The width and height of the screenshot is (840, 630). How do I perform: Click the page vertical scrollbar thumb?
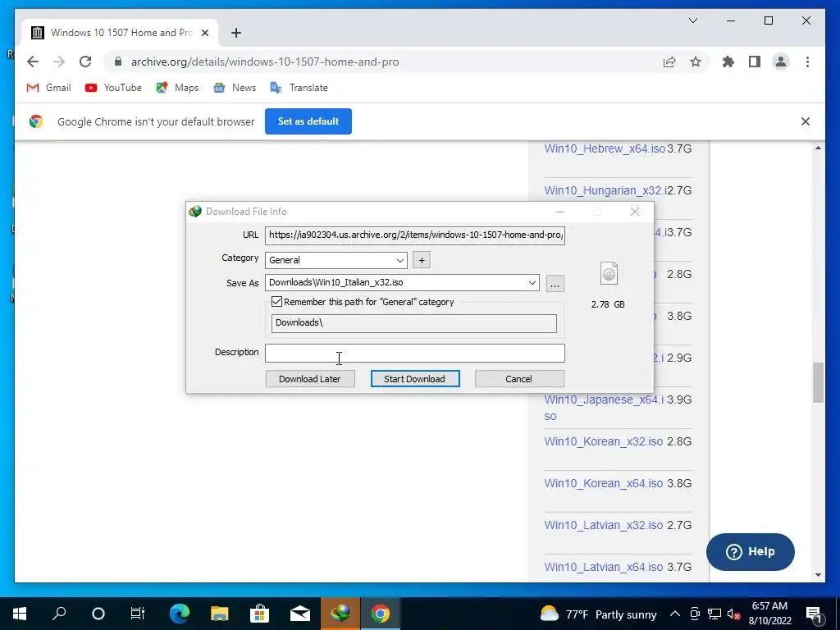[818, 382]
